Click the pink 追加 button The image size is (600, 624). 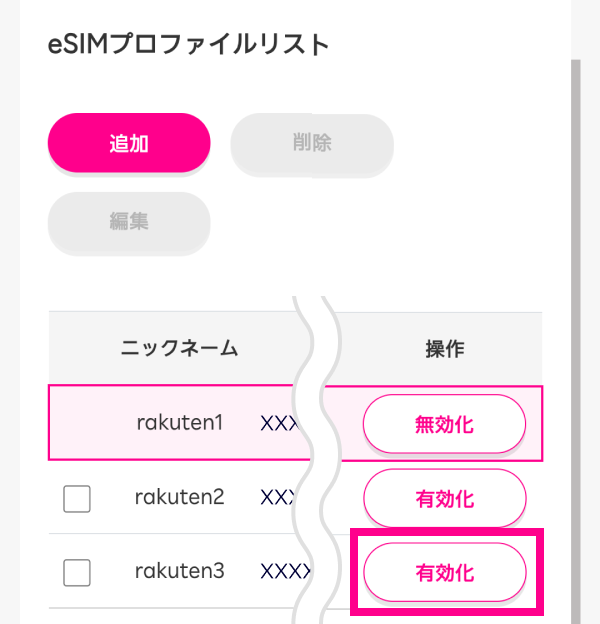(129, 144)
